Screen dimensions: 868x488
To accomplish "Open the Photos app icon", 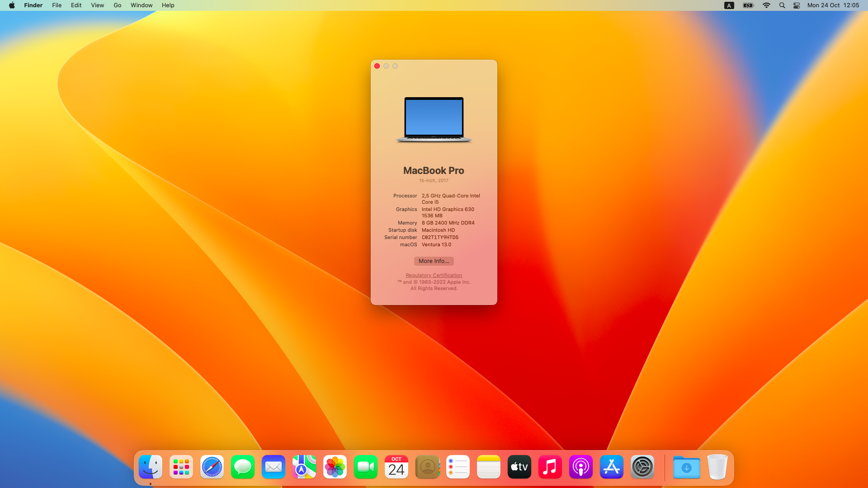I will 335,467.
